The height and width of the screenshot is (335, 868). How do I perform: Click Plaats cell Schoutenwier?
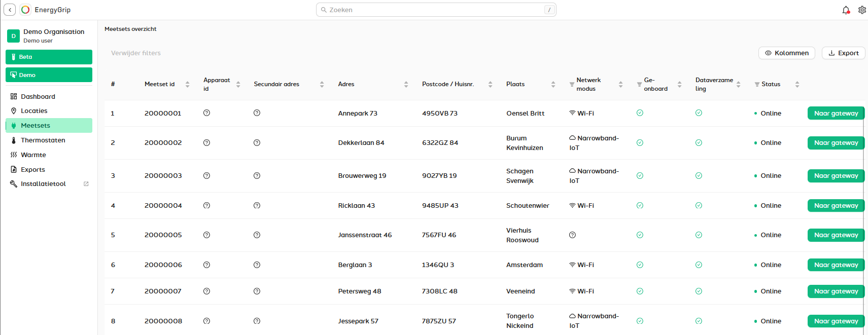point(528,205)
